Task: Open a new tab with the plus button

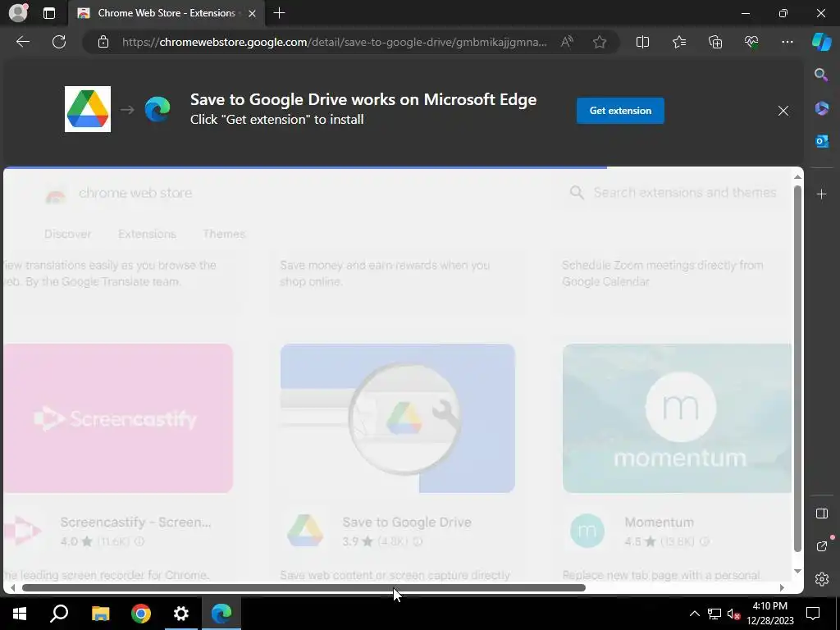Action: (x=279, y=13)
